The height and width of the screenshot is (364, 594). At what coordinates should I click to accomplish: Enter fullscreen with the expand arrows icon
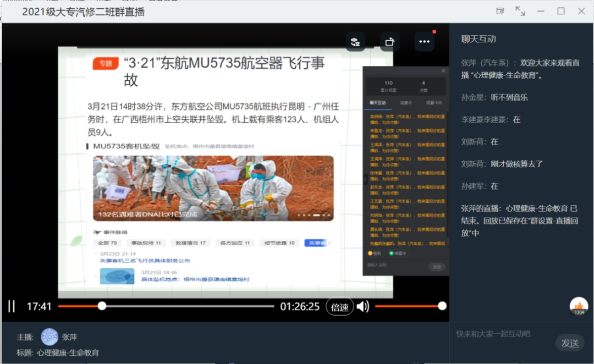[520, 11]
